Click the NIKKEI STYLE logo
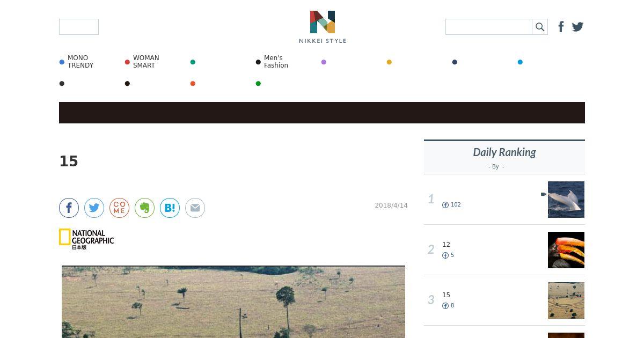This screenshot has height=338, width=644. pyautogui.click(x=323, y=27)
